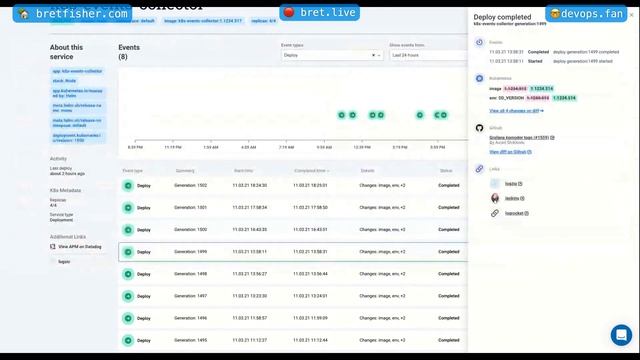Open the Grafana komodor pull request link
Image resolution: width=640 pixels, height=360 pixels.
pos(522,138)
